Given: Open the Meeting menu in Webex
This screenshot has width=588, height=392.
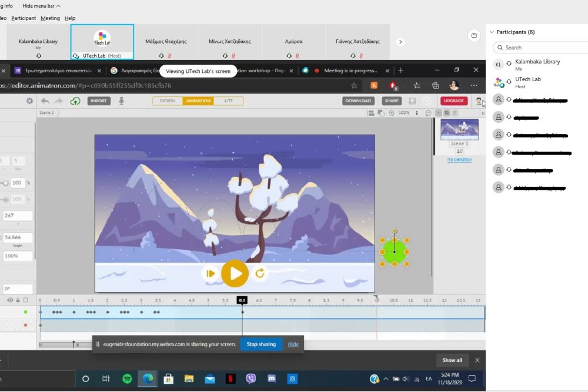Looking at the screenshot, I should [50, 18].
